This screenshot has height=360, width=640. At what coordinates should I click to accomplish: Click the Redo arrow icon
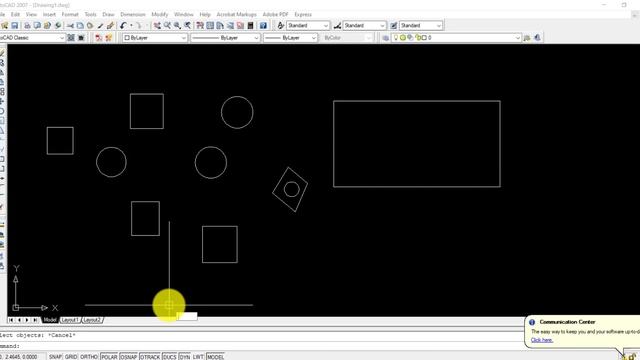[138, 25]
